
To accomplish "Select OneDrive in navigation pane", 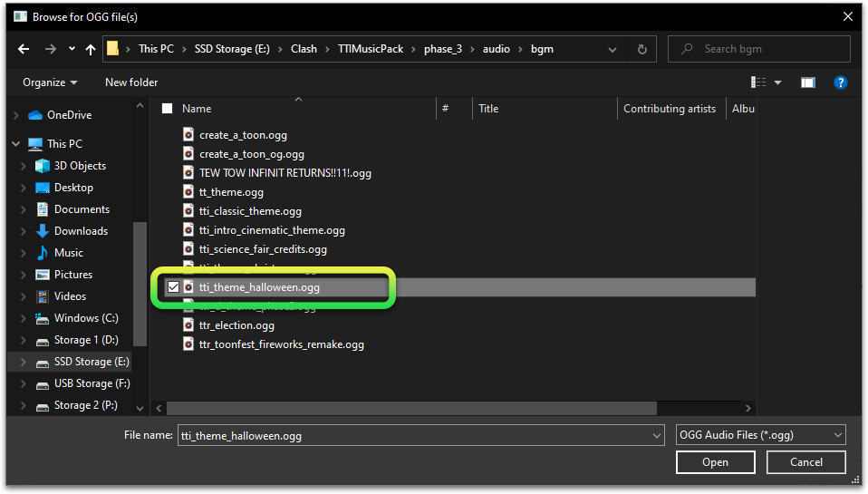I will [x=69, y=115].
